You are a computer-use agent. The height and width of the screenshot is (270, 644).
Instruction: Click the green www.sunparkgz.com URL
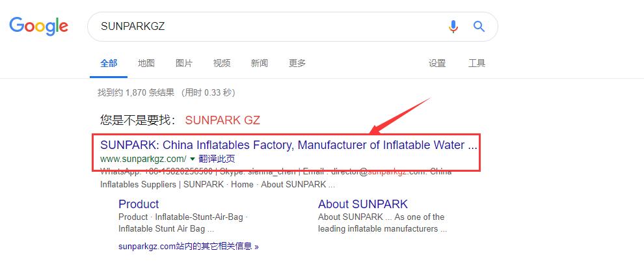click(143, 159)
